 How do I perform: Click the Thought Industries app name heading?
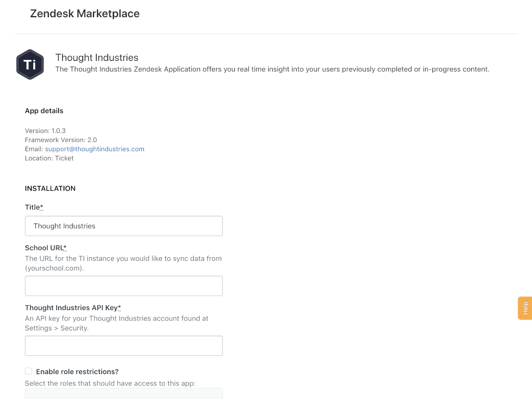[x=97, y=57]
